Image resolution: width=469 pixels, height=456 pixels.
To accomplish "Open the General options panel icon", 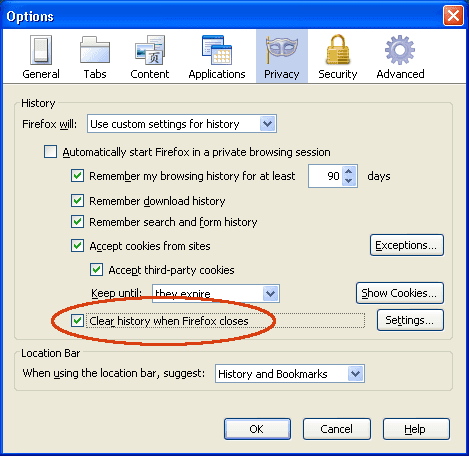I will point(41,50).
